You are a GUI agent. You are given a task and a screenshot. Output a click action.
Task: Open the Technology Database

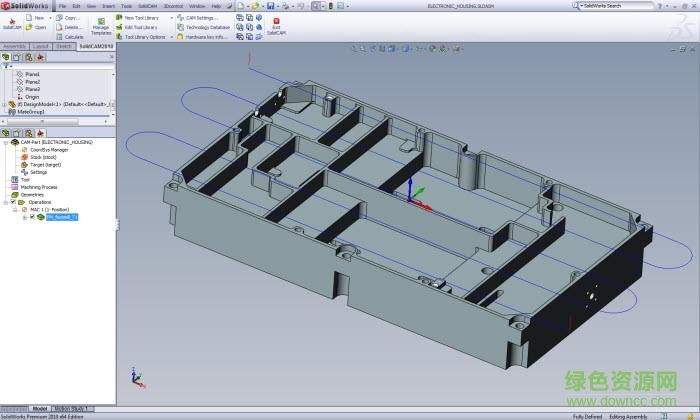coord(206,27)
